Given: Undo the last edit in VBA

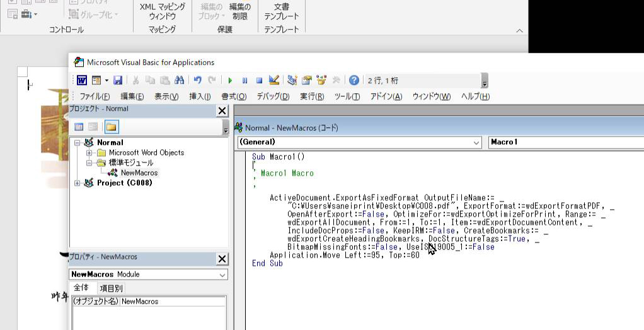Looking at the screenshot, I should (x=198, y=81).
